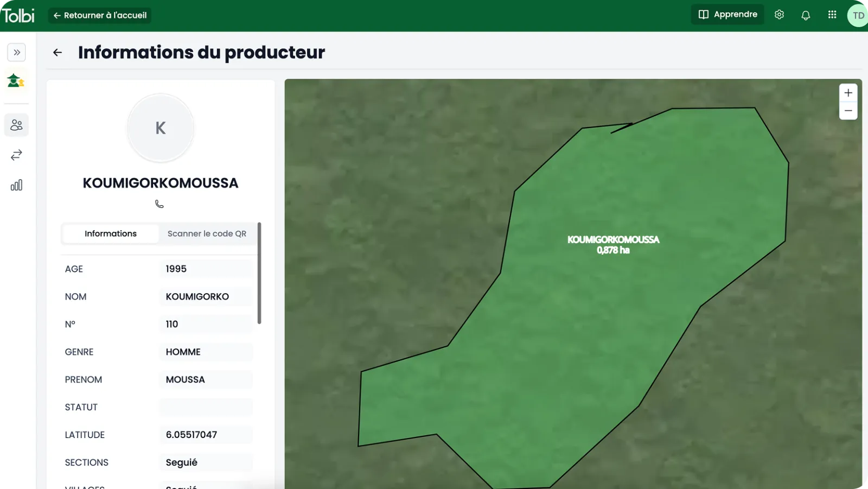The image size is (868, 489).
Task: Click Retourner à l'accueil button
Action: click(x=100, y=15)
